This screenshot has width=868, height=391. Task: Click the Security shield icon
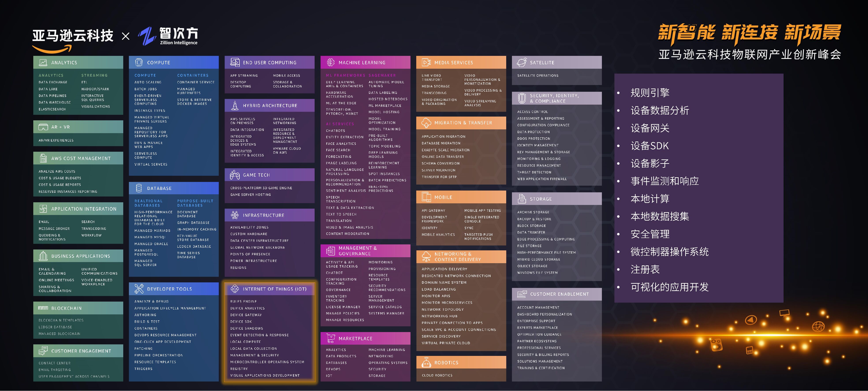point(522,98)
